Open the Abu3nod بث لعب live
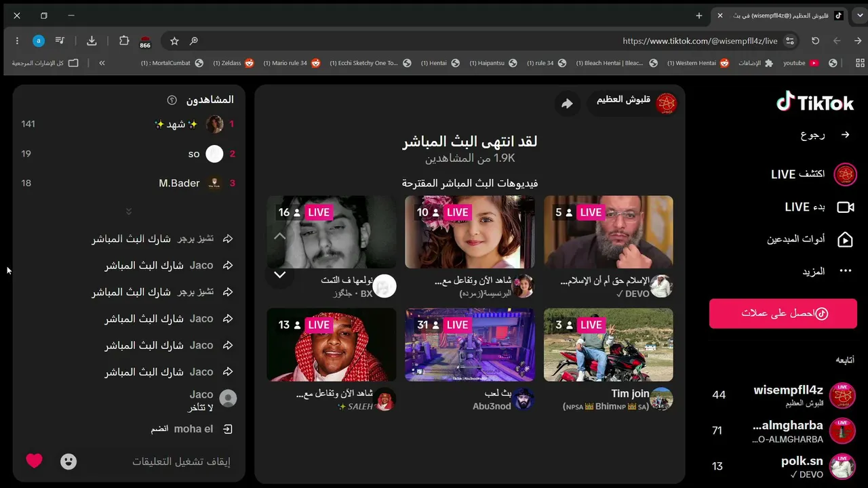 pyautogui.click(x=469, y=345)
